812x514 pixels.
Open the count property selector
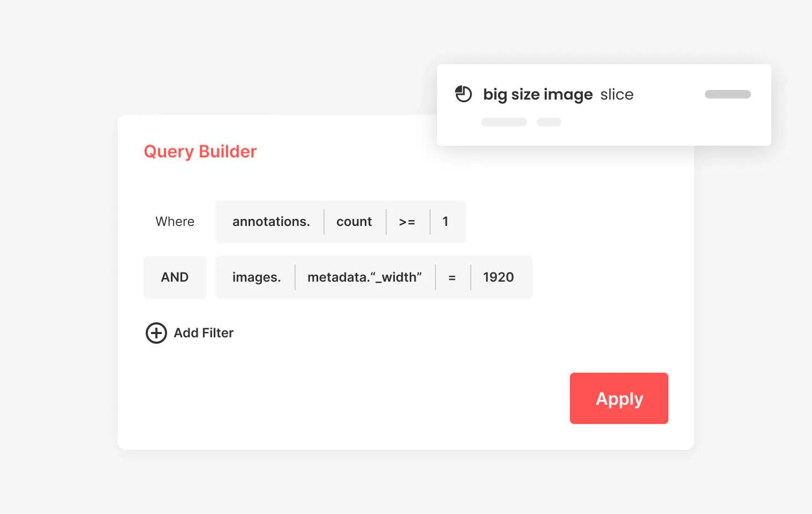[x=354, y=222]
